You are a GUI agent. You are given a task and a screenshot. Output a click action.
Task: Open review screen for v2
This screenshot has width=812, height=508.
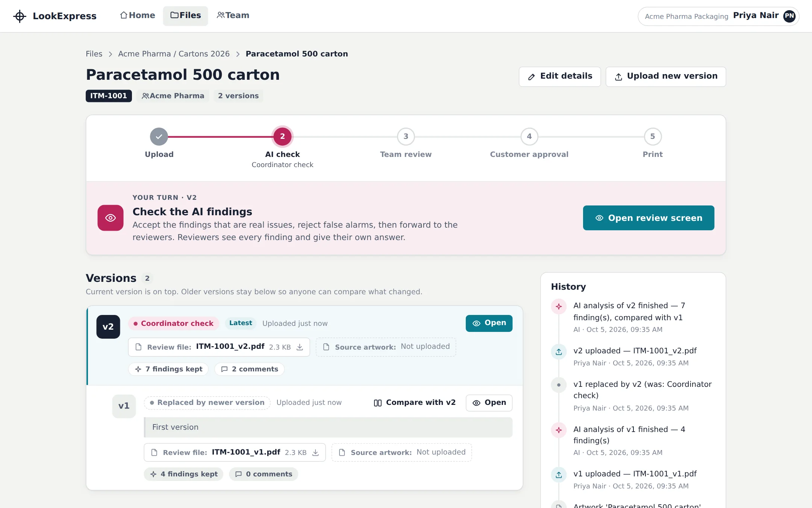point(648,218)
